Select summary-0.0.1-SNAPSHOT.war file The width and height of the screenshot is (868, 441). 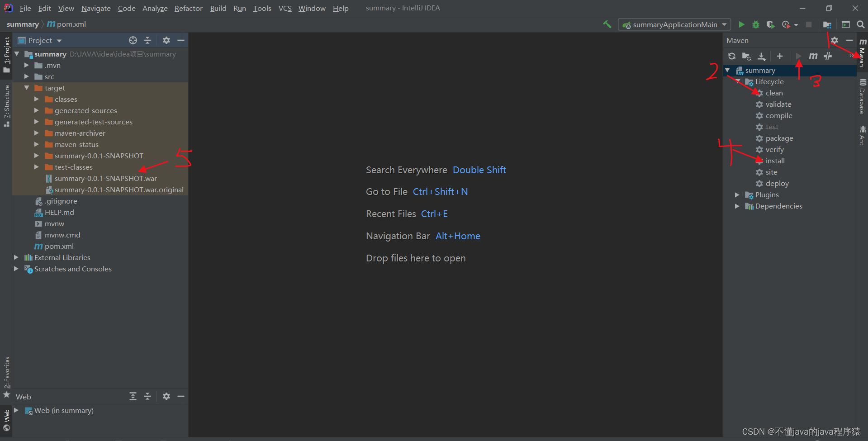coord(105,178)
